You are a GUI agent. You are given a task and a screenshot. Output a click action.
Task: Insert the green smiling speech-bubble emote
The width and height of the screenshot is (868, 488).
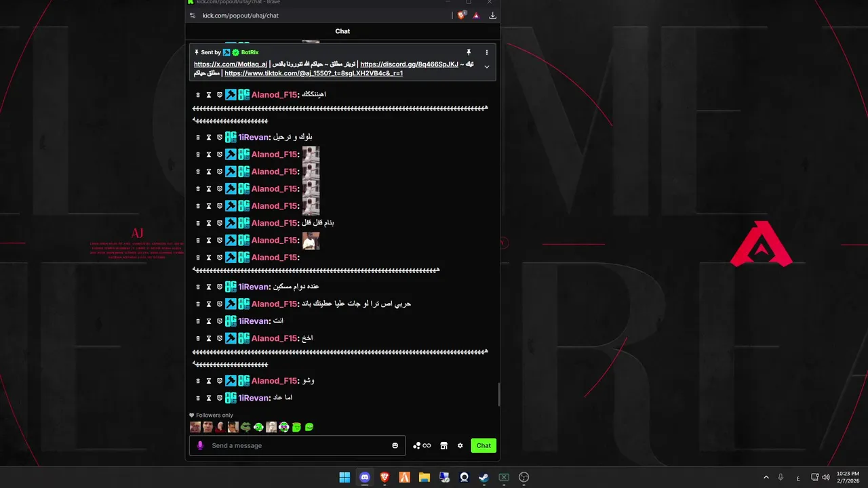(309, 427)
